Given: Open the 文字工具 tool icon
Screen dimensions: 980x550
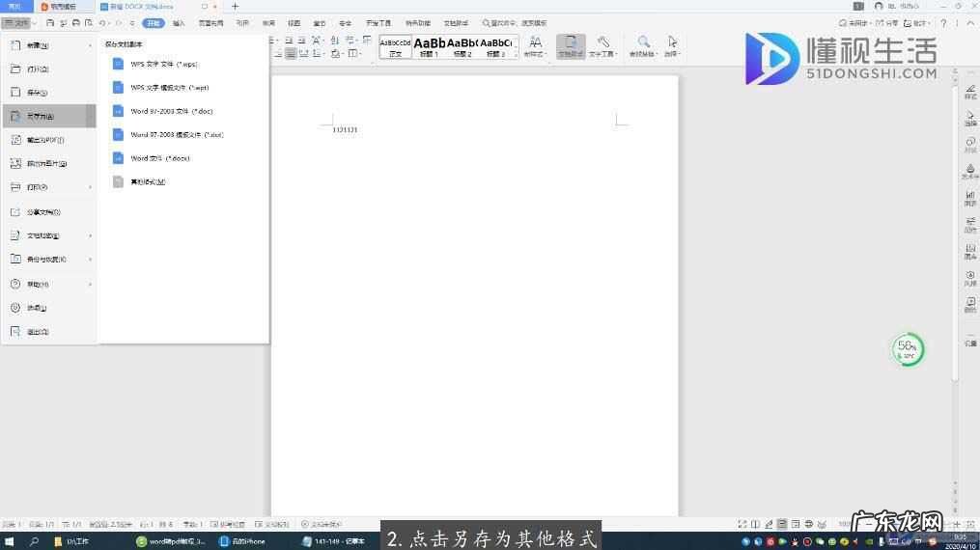Looking at the screenshot, I should [x=602, y=42].
